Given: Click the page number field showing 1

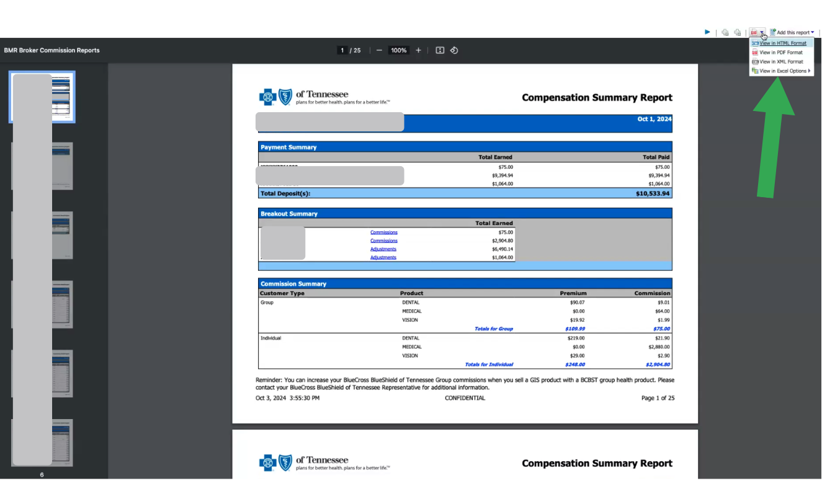Looking at the screenshot, I should pyautogui.click(x=342, y=50).
